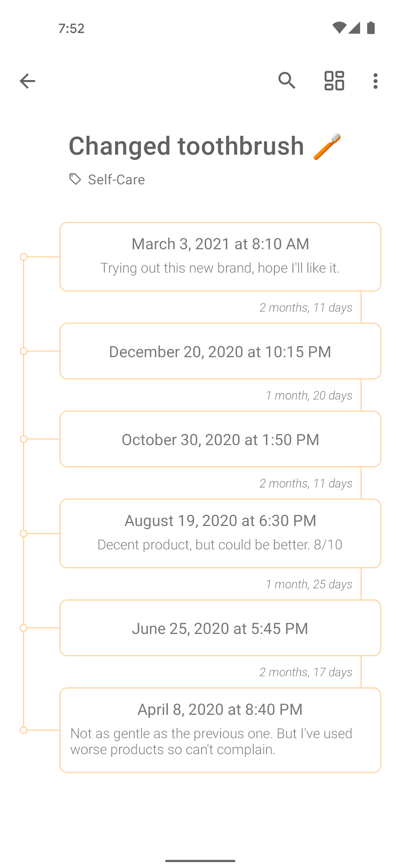
Task: Tap the timeline dot for March 3 entry
Action: (24, 257)
